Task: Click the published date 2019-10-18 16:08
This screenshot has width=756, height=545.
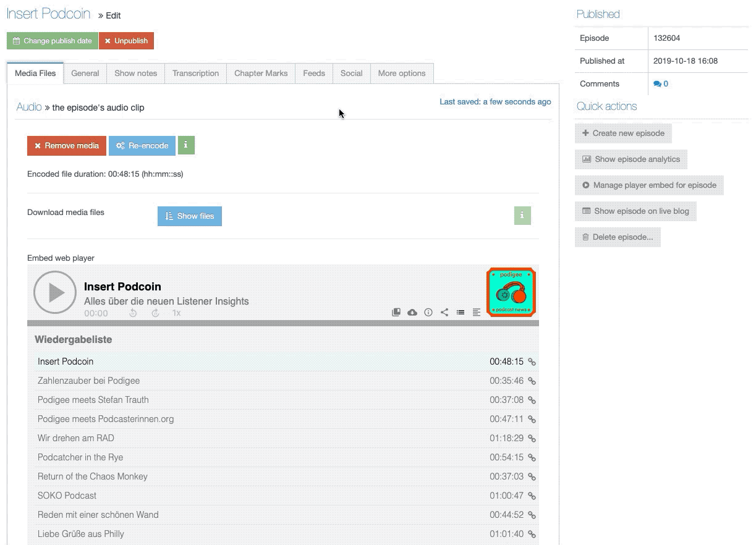Action: (x=686, y=61)
